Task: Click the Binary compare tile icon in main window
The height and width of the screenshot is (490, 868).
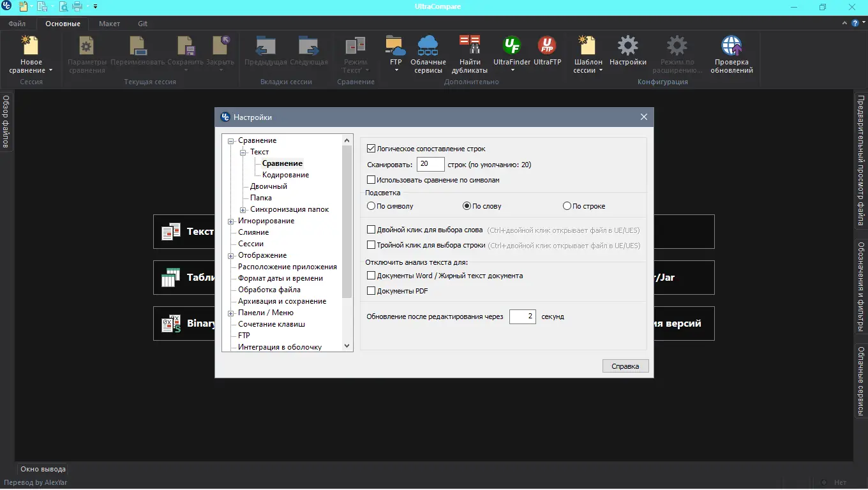Action: (171, 323)
